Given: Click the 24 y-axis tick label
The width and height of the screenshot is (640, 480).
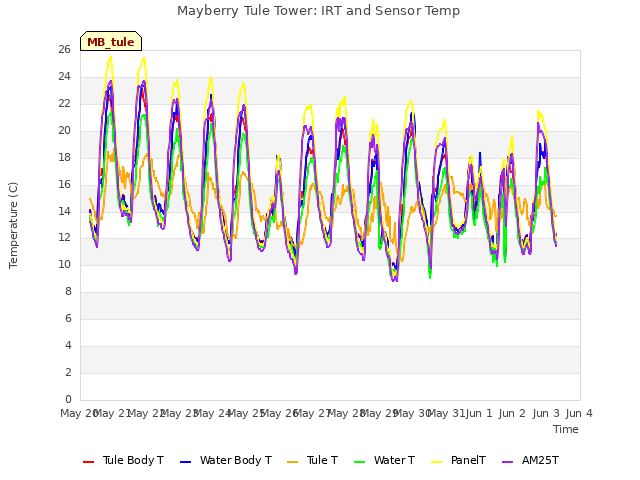Looking at the screenshot, I should click(64, 76).
